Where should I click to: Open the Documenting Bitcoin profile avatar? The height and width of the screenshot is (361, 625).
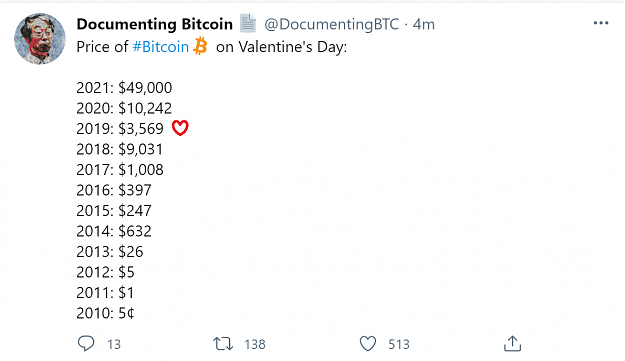(40, 39)
